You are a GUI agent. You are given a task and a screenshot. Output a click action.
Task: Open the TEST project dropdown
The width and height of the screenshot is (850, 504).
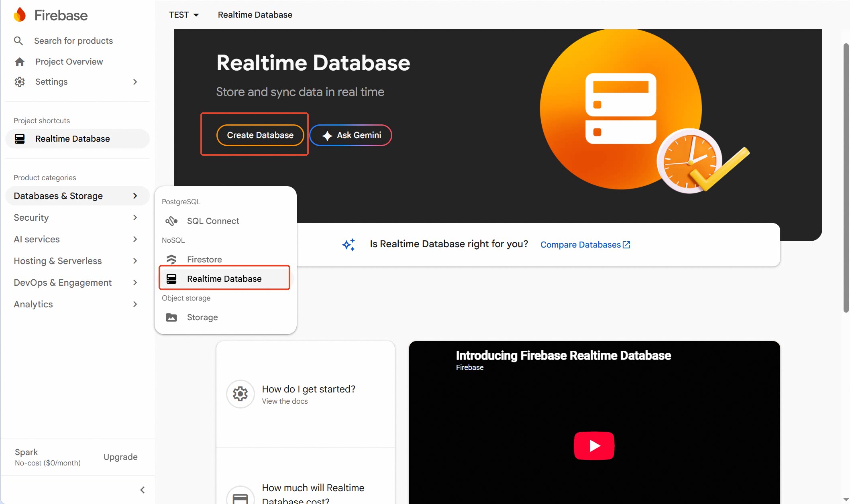click(184, 15)
